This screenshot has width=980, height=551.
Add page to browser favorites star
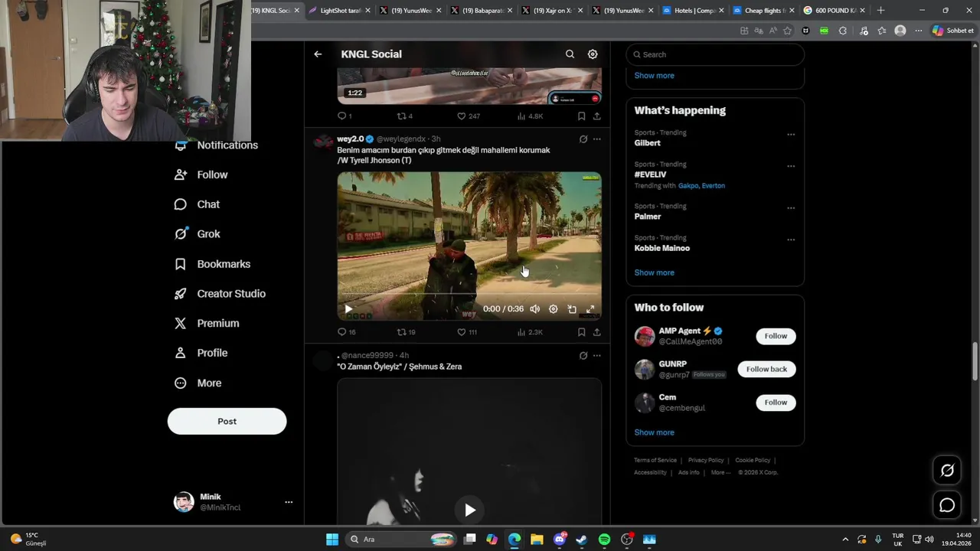787,31
